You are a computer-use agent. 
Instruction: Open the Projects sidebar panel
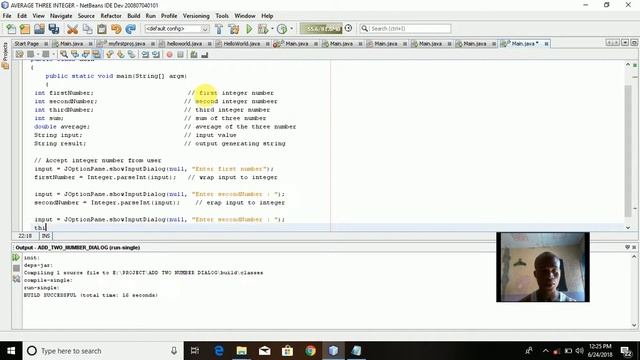coord(5,55)
